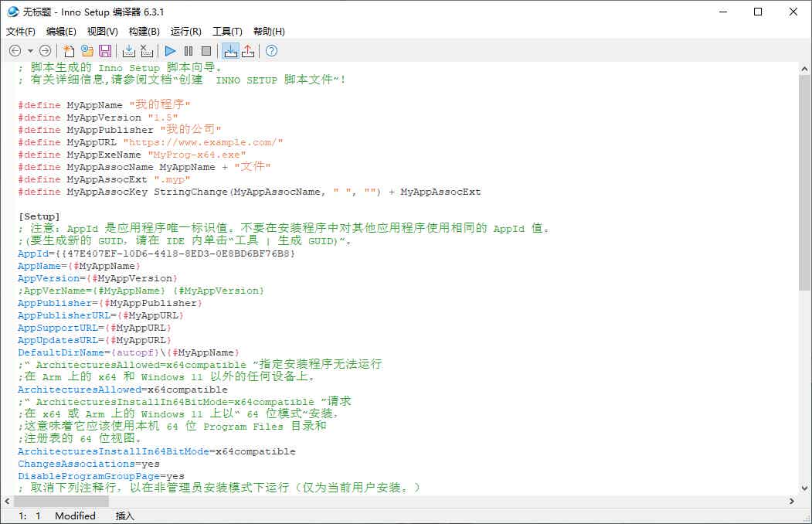The width and height of the screenshot is (812, 524).
Task: Click the Back navigation arrow icon
Action: click(x=15, y=51)
